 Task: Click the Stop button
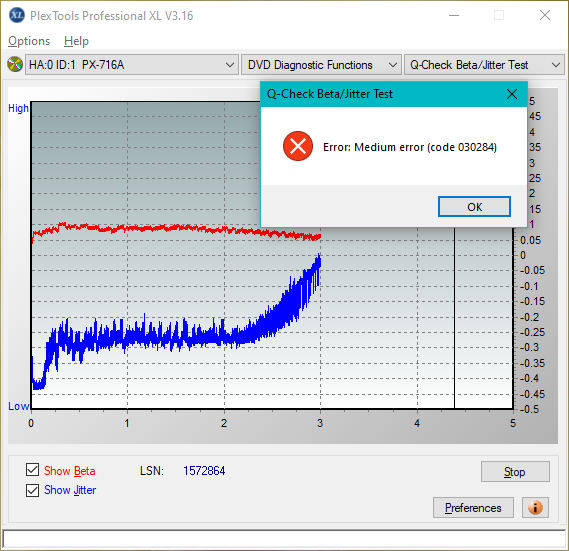click(515, 472)
